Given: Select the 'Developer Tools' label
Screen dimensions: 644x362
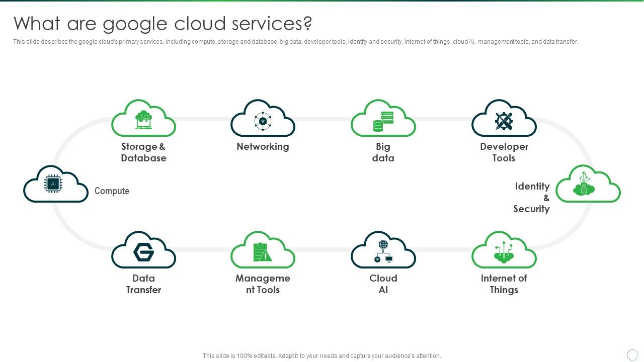Looking at the screenshot, I should tap(504, 152).
